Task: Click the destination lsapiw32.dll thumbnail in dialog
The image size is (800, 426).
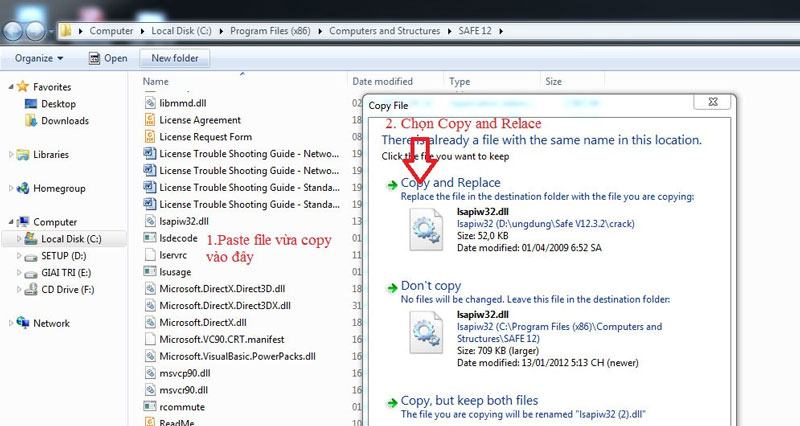Action: pyautogui.click(x=426, y=333)
